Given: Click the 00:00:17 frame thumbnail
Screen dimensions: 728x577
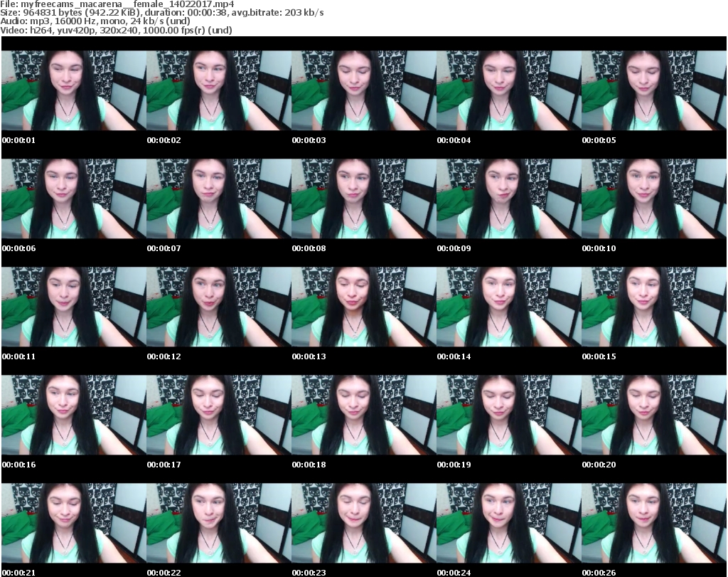Looking at the screenshot, I should pos(219,415).
